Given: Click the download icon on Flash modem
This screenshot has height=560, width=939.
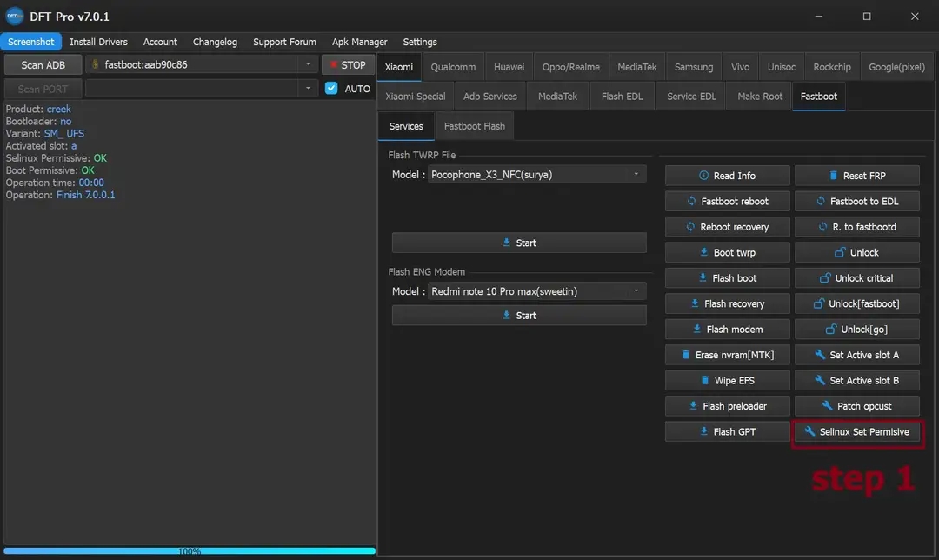Looking at the screenshot, I should pyautogui.click(x=697, y=330).
